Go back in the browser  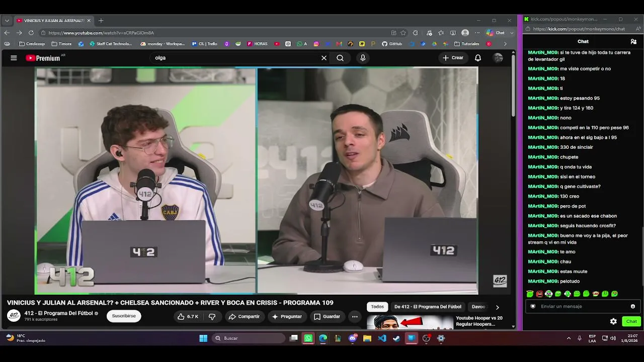(x=7, y=33)
